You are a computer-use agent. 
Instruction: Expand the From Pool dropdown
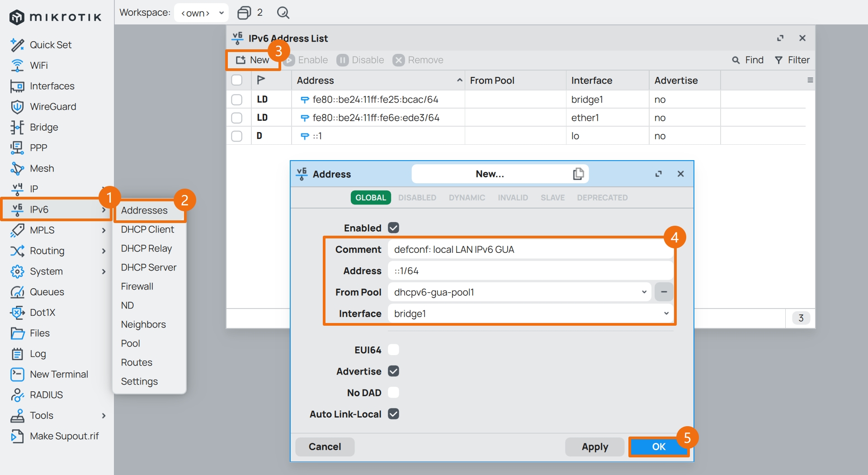tap(644, 292)
